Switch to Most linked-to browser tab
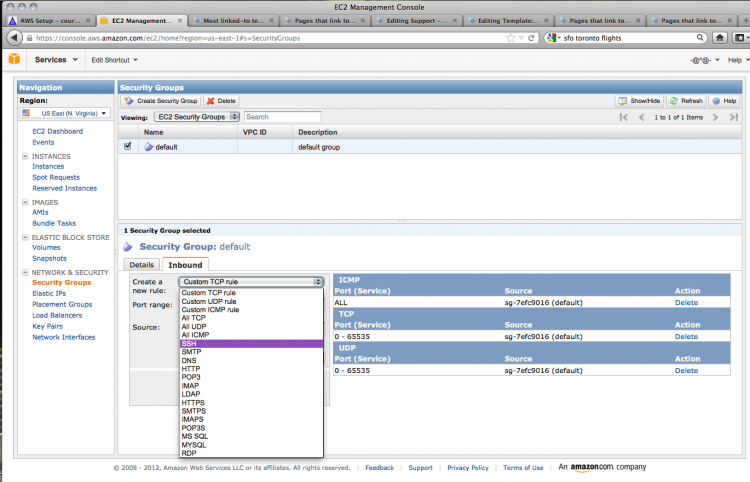750x482 pixels. (233, 21)
